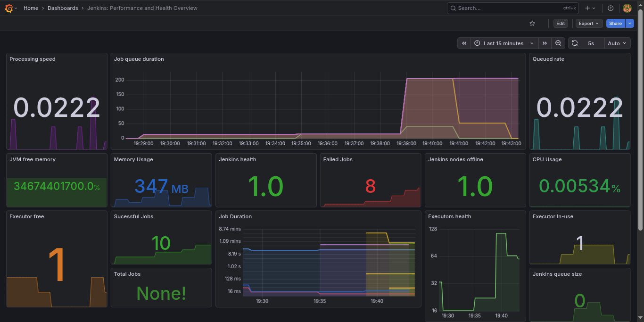644x322 pixels.
Task: Open the Auto refresh interval dropdown
Action: [x=617, y=43]
